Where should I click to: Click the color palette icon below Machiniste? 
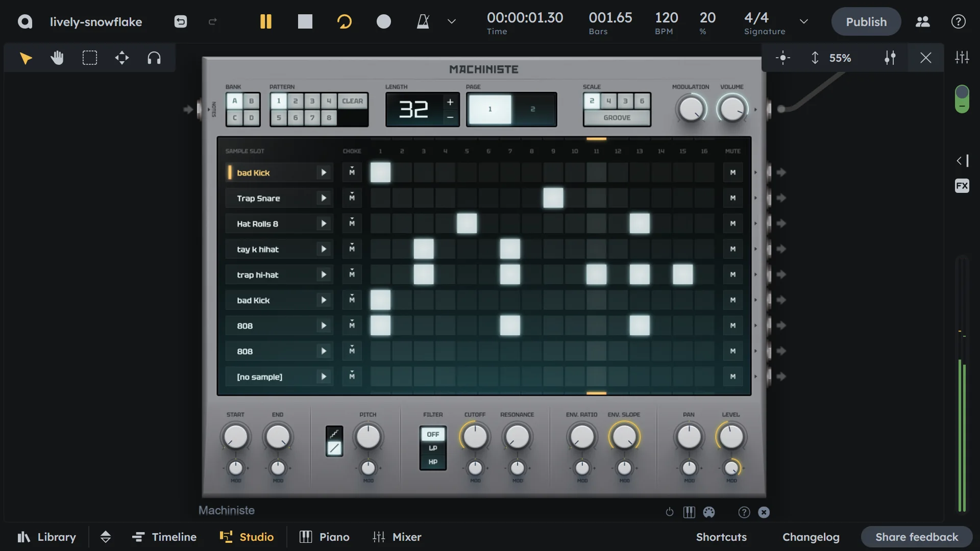(709, 512)
